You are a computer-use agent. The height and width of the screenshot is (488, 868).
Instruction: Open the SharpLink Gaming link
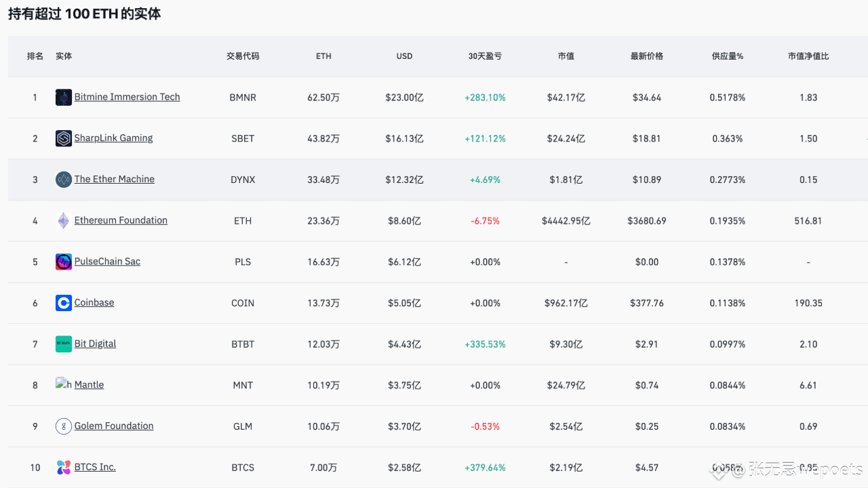click(x=114, y=138)
